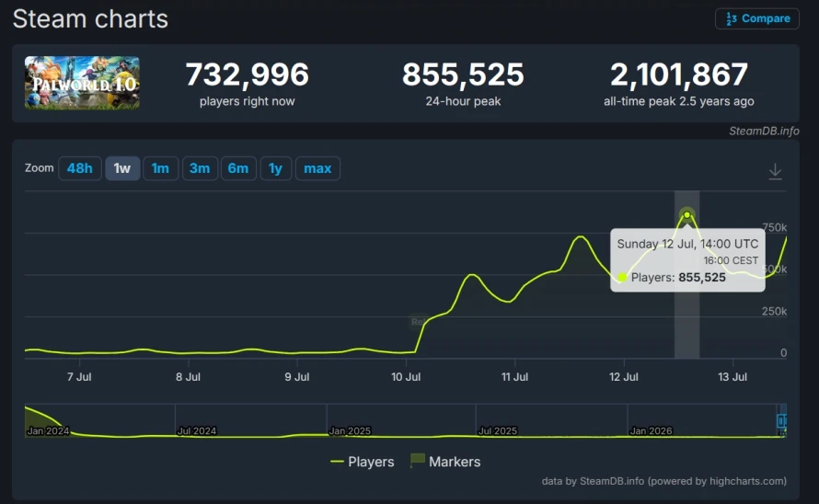Set chart zoom to 1y
This screenshot has width=819, height=504.
pyautogui.click(x=275, y=168)
